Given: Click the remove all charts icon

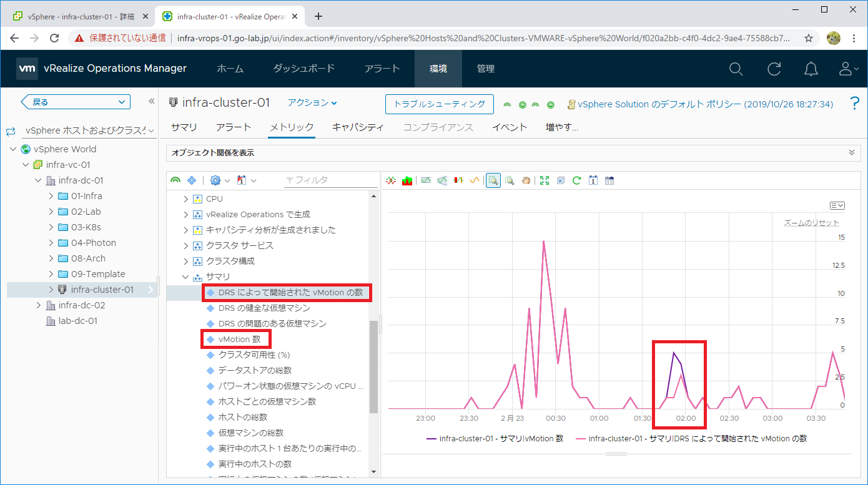Looking at the screenshot, I should 561,180.
